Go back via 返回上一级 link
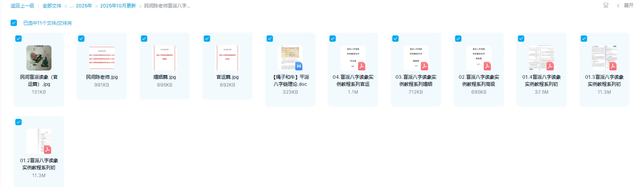 coord(22,6)
